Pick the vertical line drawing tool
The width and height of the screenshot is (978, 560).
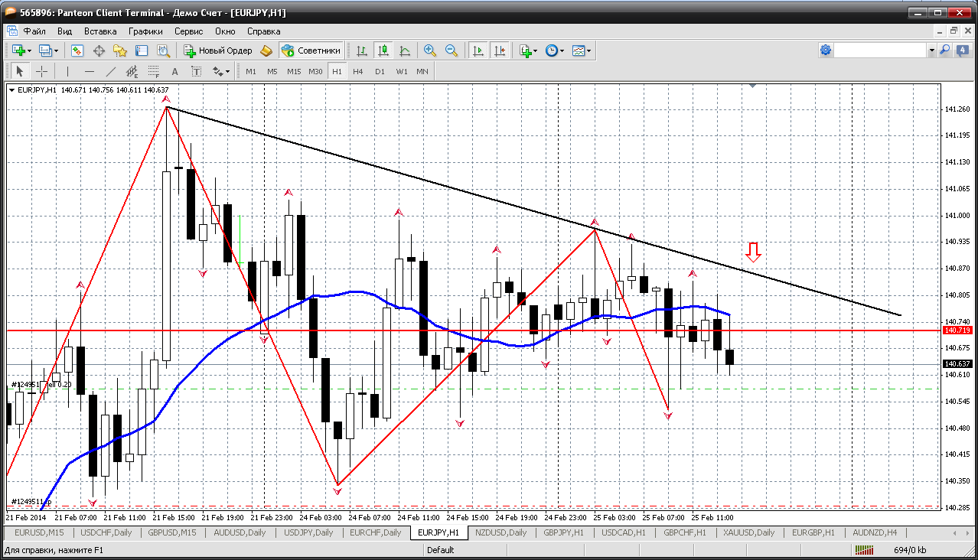(x=67, y=71)
